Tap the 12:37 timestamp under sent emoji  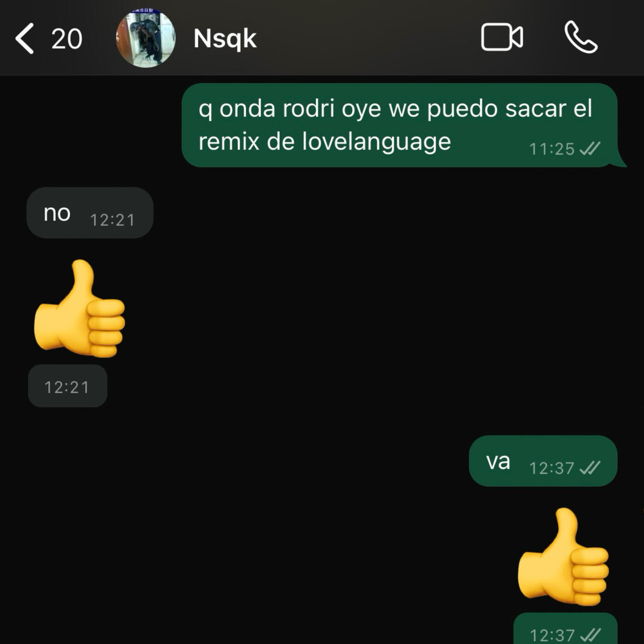point(552,635)
